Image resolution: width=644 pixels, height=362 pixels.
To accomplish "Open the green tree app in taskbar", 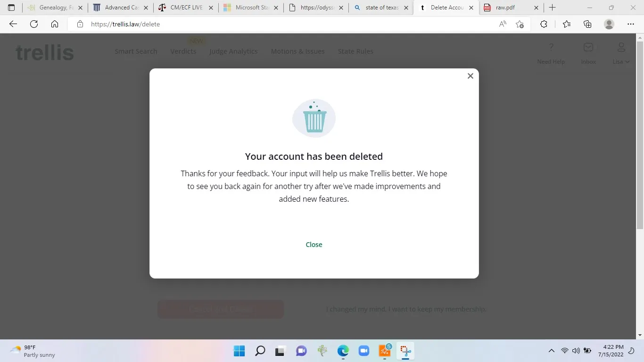I will (322, 351).
